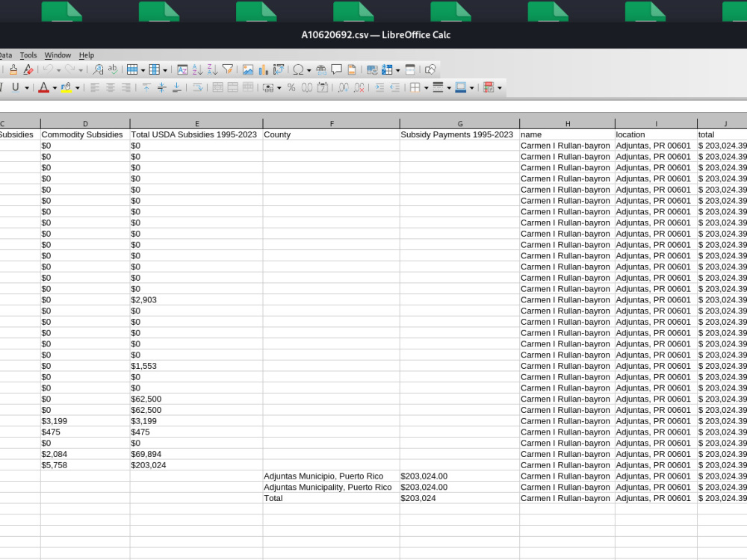Open the Undo history dropdown arrow

click(x=58, y=70)
